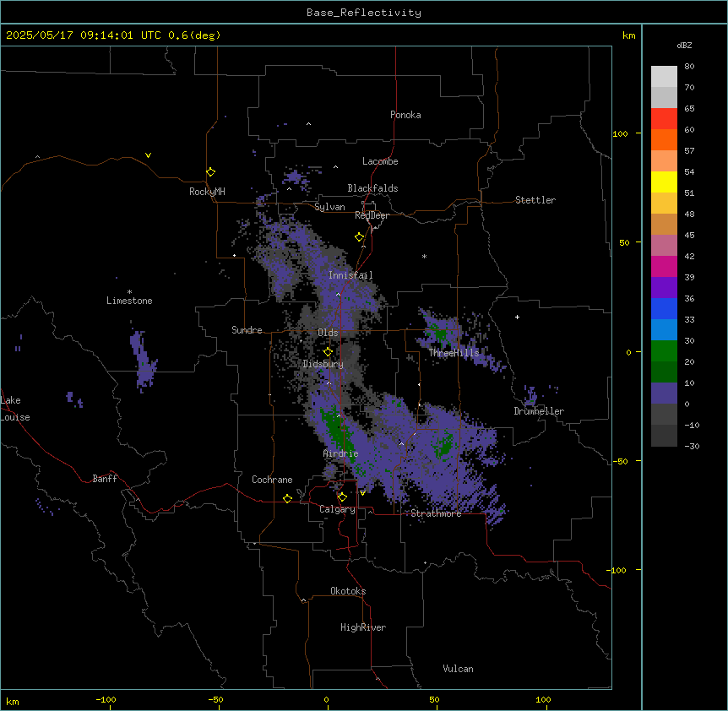
Task: Select the RedDeer label
Action: click(372, 215)
